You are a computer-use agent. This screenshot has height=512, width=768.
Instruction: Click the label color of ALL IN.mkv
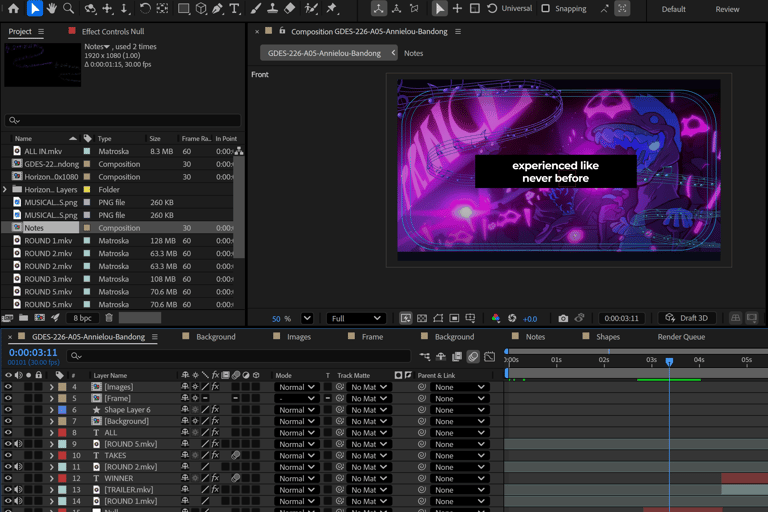point(87,151)
